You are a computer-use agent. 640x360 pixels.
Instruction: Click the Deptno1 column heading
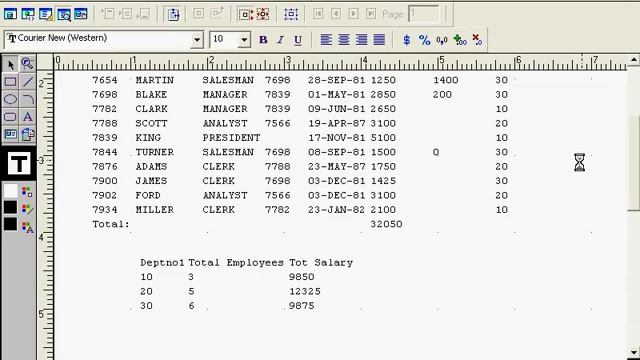(162, 262)
